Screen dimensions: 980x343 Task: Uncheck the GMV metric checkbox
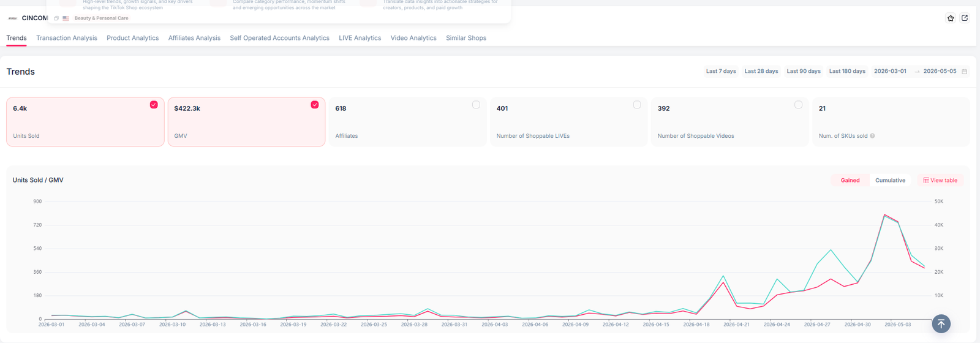[315, 105]
